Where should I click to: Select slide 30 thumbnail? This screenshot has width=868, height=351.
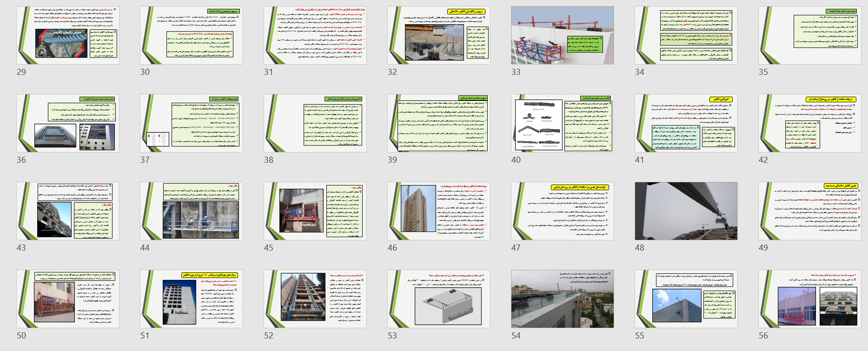192,35
